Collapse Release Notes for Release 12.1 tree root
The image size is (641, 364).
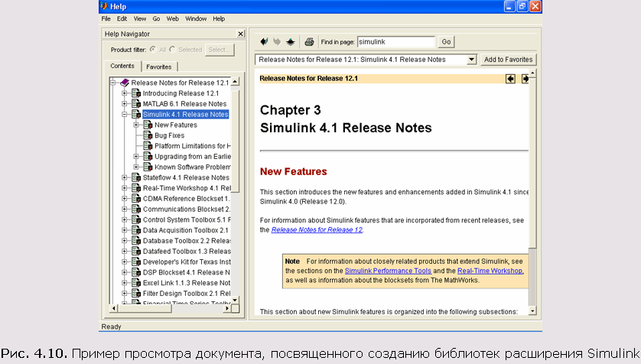click(x=113, y=83)
